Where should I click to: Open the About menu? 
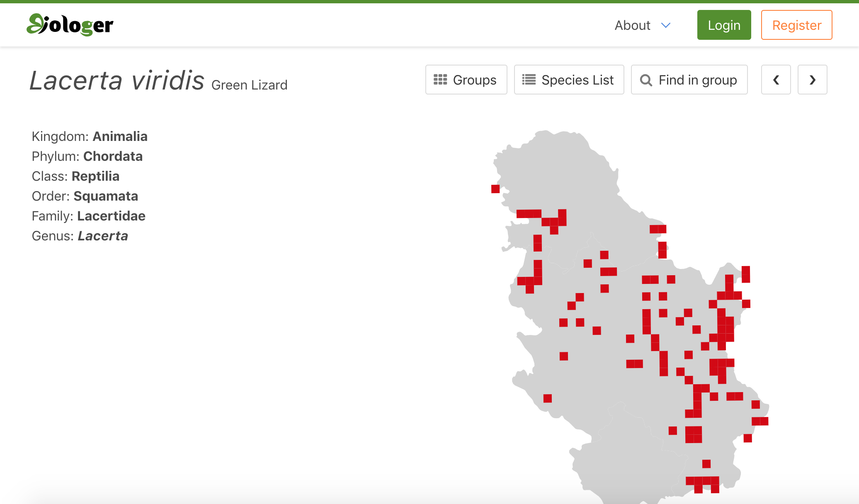coord(633,25)
